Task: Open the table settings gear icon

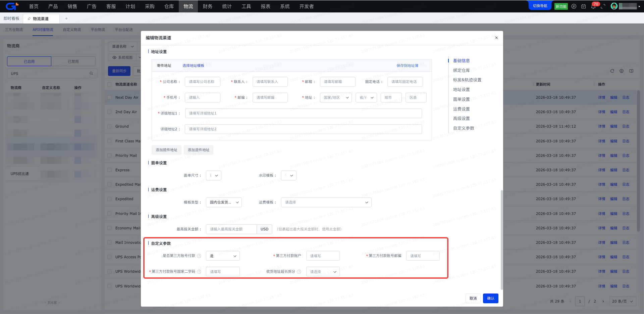Action: coord(622,71)
